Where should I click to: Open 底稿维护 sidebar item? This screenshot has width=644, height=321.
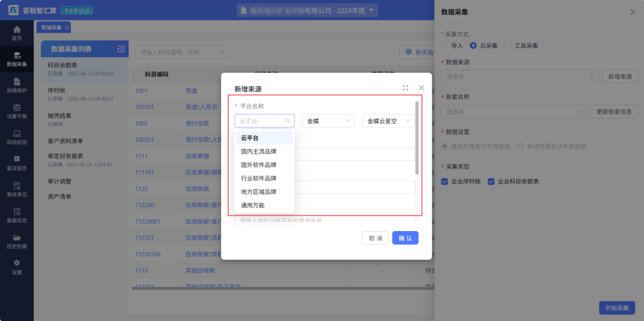pyautogui.click(x=17, y=85)
